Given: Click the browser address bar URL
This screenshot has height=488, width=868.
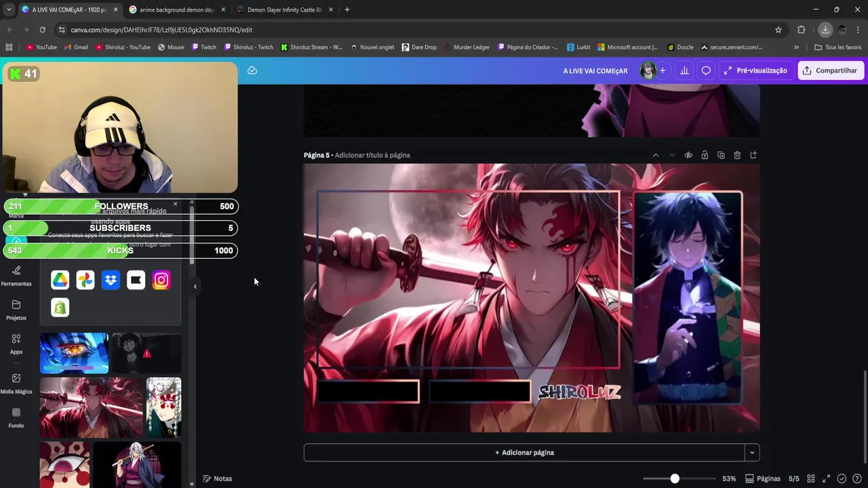Looking at the screenshot, I should click(161, 30).
